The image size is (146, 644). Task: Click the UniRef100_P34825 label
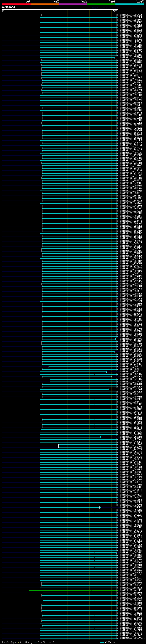click(x=131, y=613)
